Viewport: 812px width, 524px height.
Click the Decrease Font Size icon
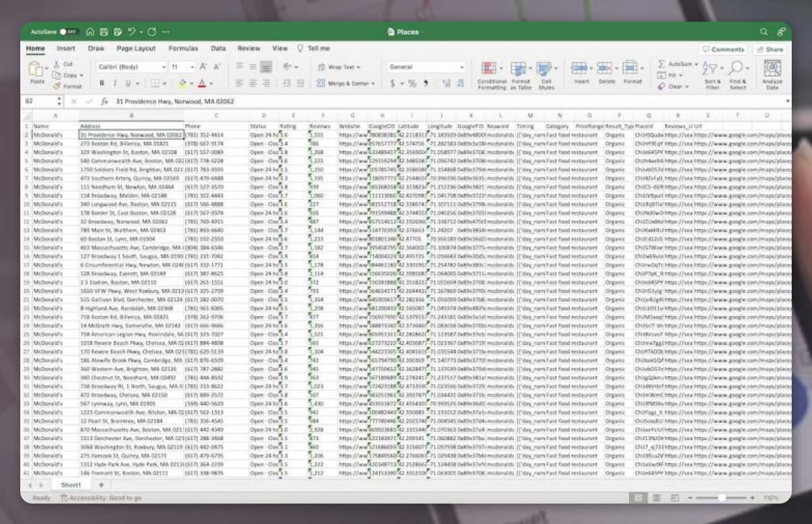(218, 67)
